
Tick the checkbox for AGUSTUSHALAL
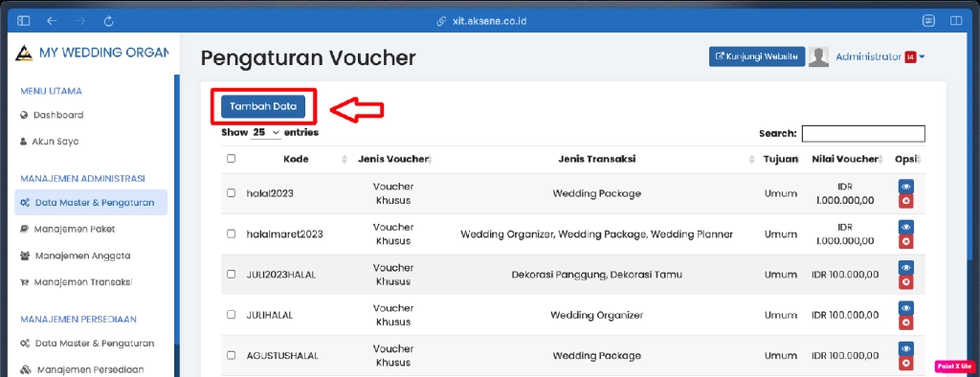coord(231,355)
